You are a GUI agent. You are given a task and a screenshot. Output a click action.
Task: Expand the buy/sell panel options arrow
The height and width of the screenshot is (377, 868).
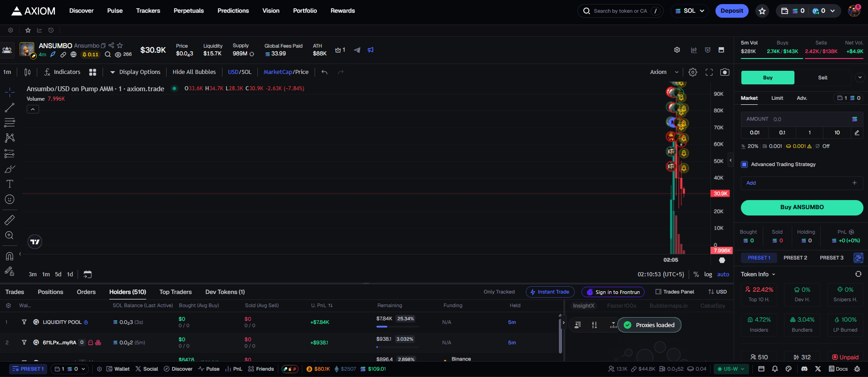[859, 78]
